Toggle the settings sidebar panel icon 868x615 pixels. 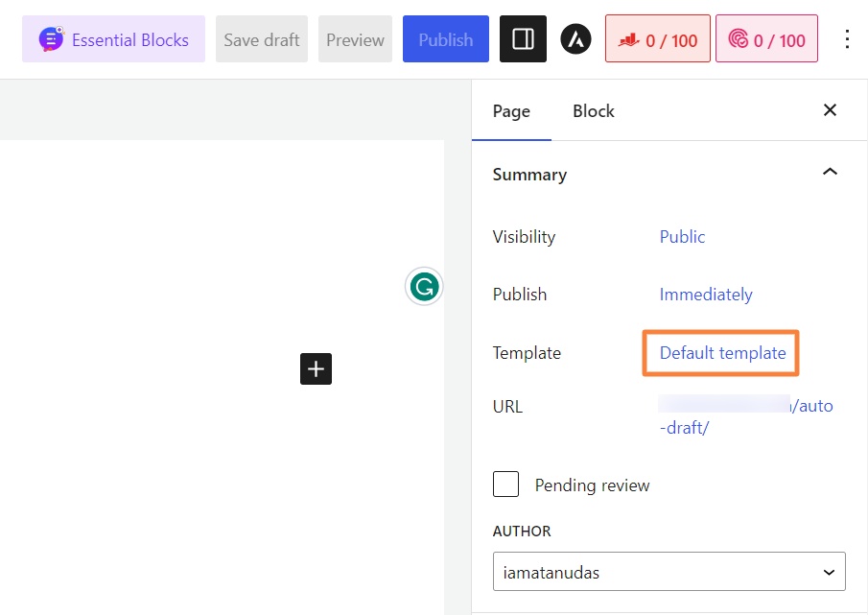(523, 39)
